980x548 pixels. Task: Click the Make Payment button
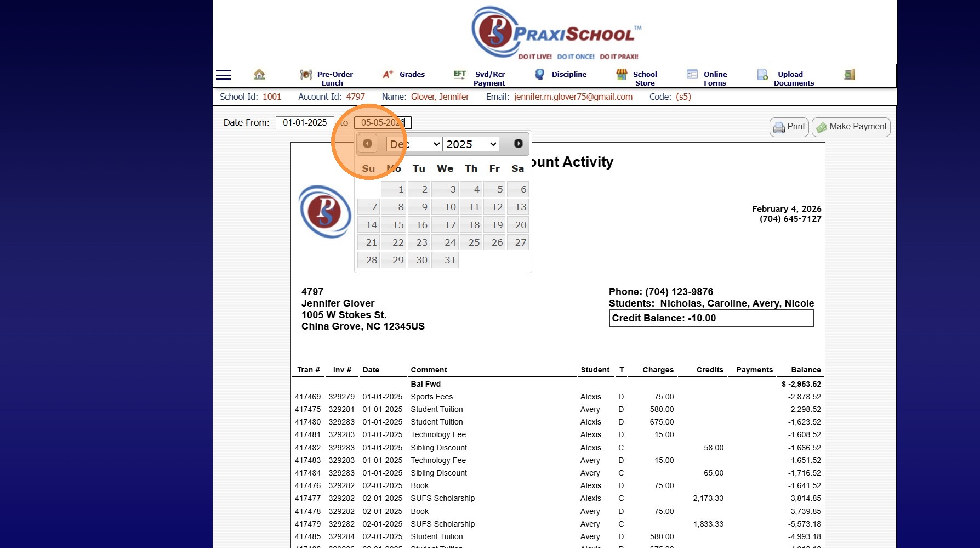click(x=851, y=127)
